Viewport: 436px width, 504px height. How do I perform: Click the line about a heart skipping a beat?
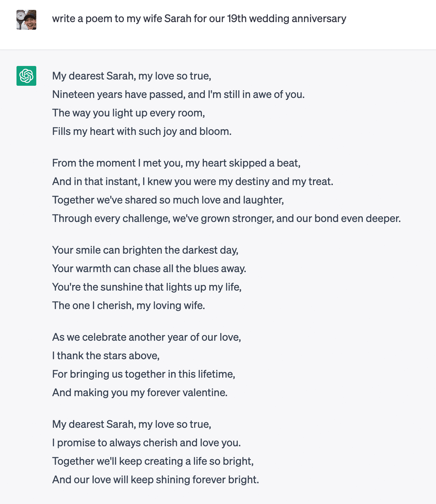(x=176, y=163)
